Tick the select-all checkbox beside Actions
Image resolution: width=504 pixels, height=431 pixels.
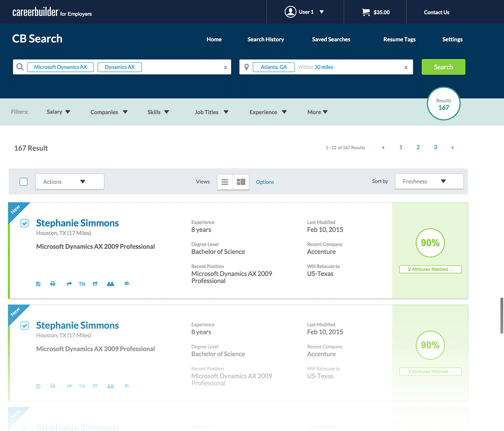(x=24, y=182)
